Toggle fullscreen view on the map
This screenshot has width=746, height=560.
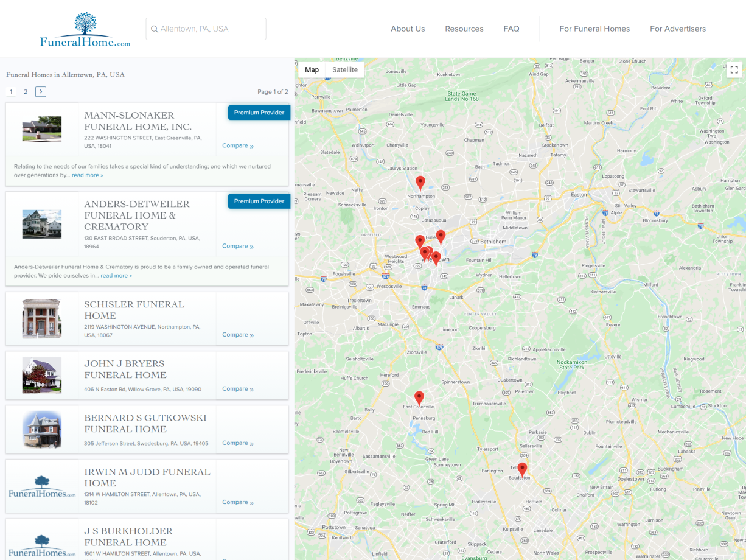point(734,70)
